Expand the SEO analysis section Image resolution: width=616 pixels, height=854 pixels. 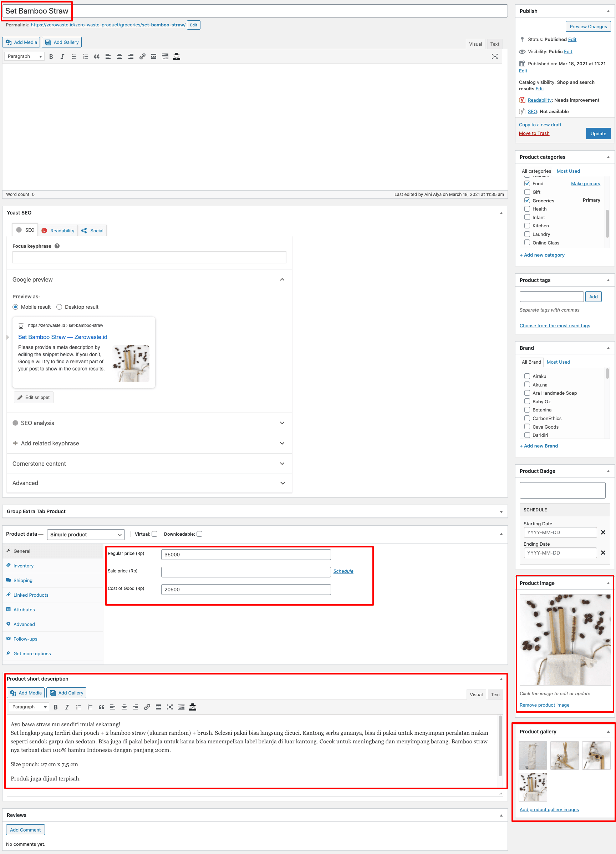pyautogui.click(x=149, y=423)
